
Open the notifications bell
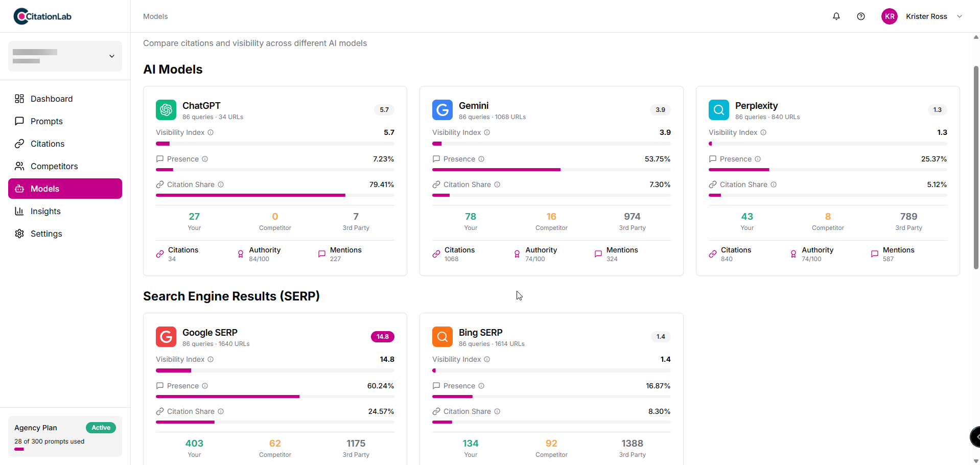836,16
